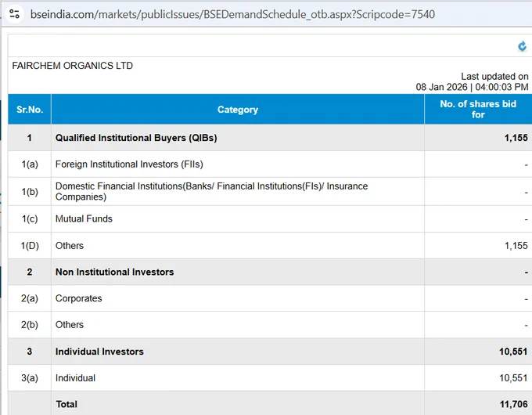Select the serial number 1(b) cell
The width and height of the screenshot is (532, 415).
[x=30, y=192]
